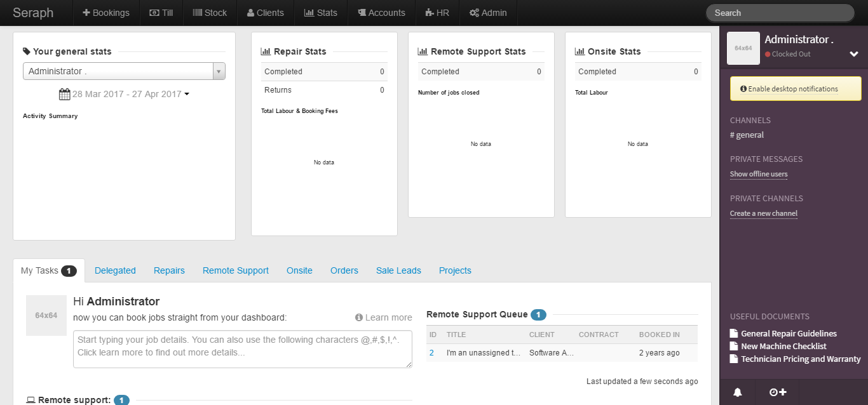Click the Administrator avatar in the sidebar
868x405 pixels.
coord(743,48)
